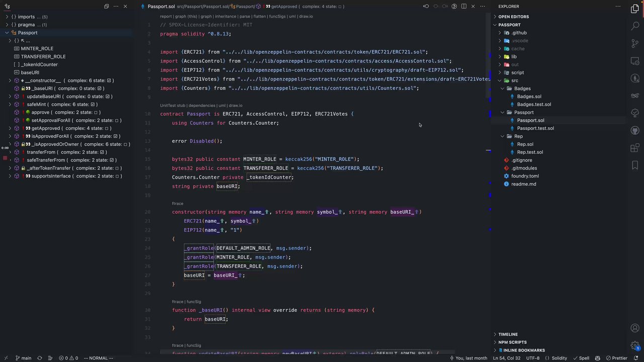The width and height of the screenshot is (644, 362).
Task: Select _tokenIdCounter in the outline
Action: 39,64
